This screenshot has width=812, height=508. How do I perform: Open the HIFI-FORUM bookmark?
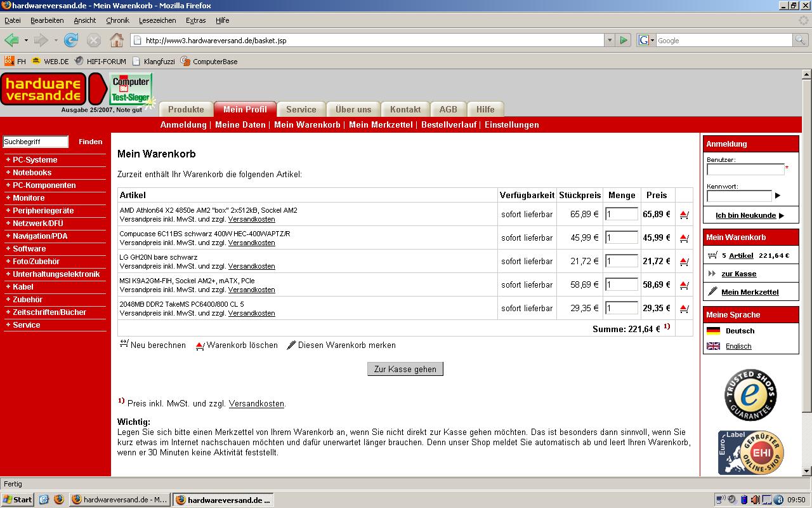point(100,62)
